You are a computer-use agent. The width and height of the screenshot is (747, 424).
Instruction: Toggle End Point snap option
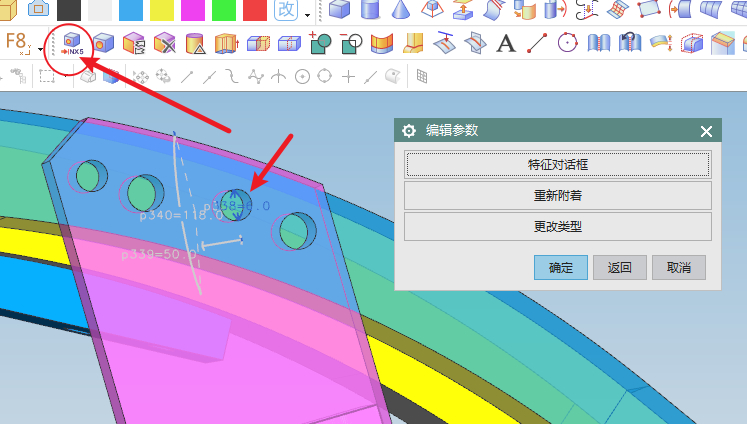(x=187, y=77)
